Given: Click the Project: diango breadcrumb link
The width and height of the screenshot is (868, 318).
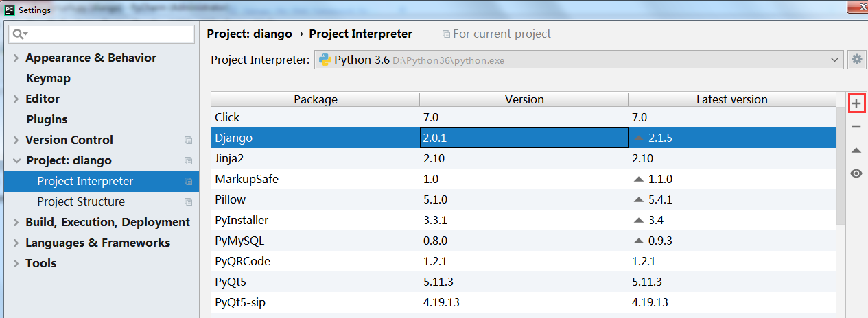Looking at the screenshot, I should coord(249,34).
